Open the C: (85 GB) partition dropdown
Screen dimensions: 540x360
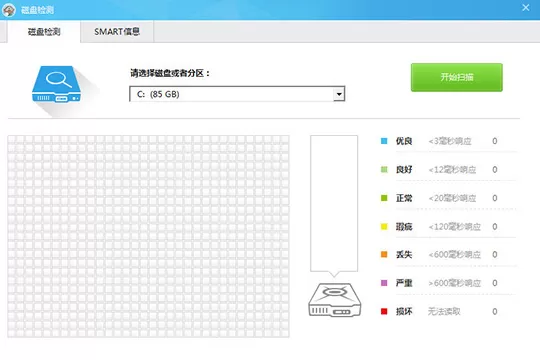click(x=237, y=94)
